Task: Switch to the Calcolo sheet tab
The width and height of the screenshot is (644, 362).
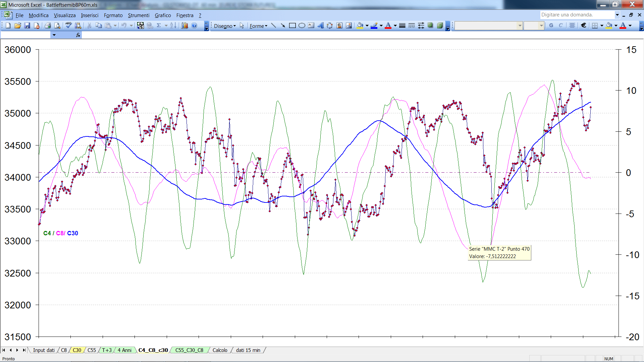Action: [220, 350]
